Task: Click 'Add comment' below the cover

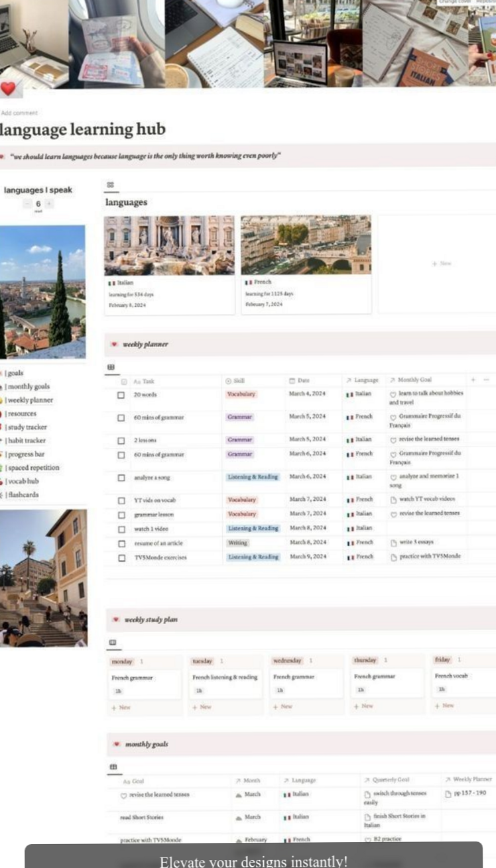Action: [x=19, y=113]
